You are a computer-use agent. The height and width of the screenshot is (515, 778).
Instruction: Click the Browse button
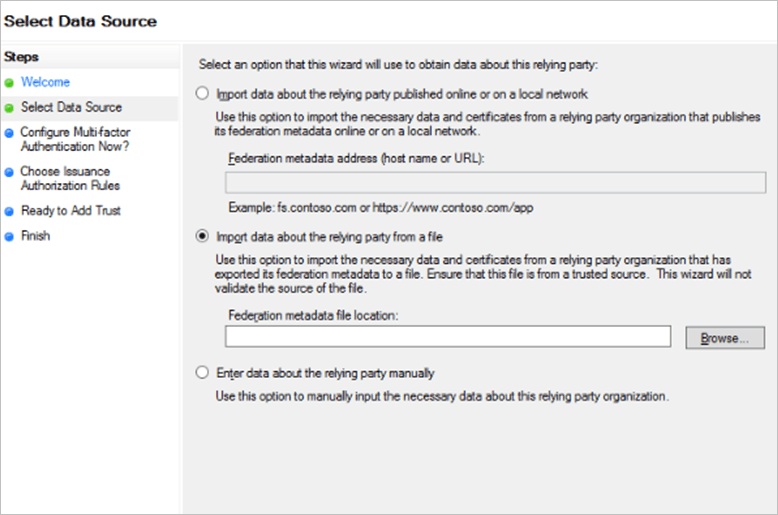click(725, 338)
